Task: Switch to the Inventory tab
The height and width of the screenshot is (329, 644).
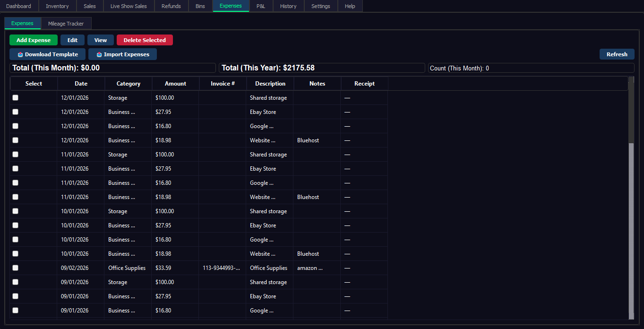Action: coord(57,6)
